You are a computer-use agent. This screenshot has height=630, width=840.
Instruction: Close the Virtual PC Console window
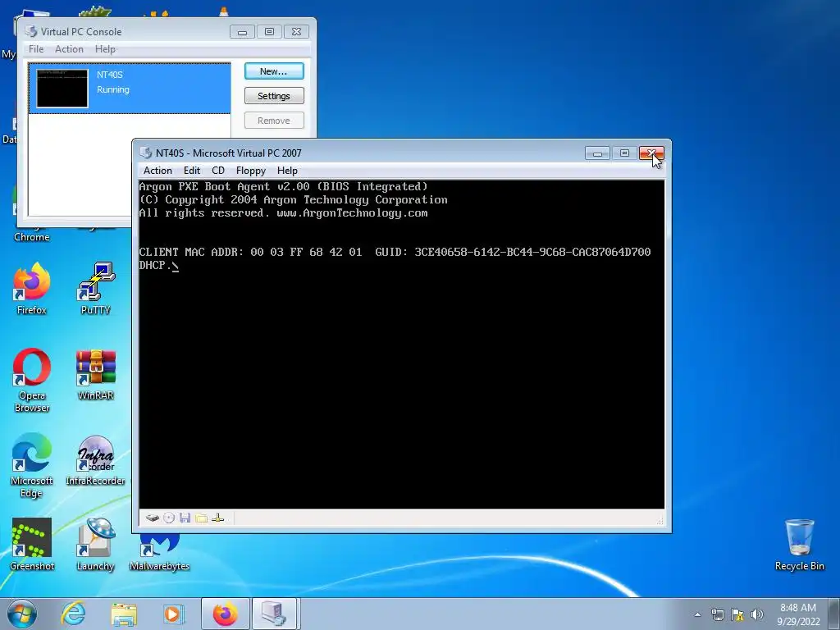point(296,32)
